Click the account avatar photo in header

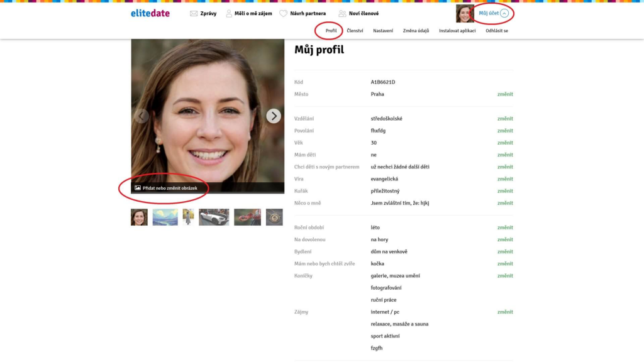coord(465,13)
